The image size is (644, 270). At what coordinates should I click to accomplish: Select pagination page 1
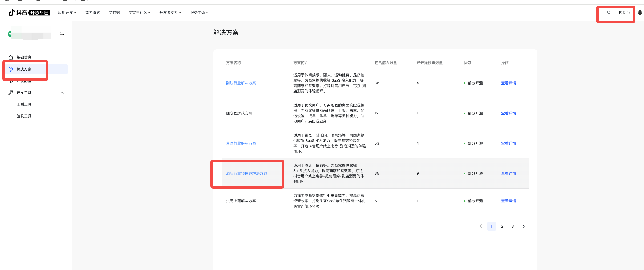(491, 226)
